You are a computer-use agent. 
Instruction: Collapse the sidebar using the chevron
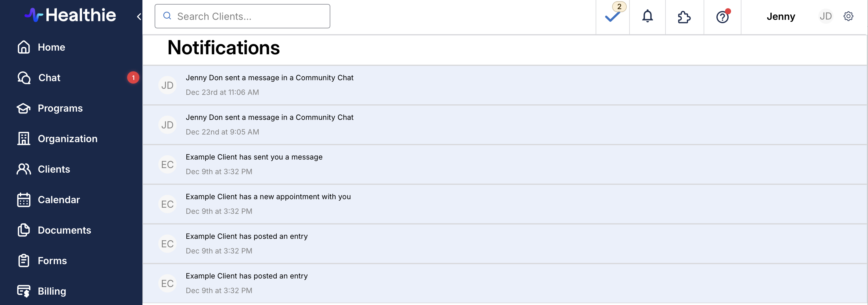click(139, 16)
